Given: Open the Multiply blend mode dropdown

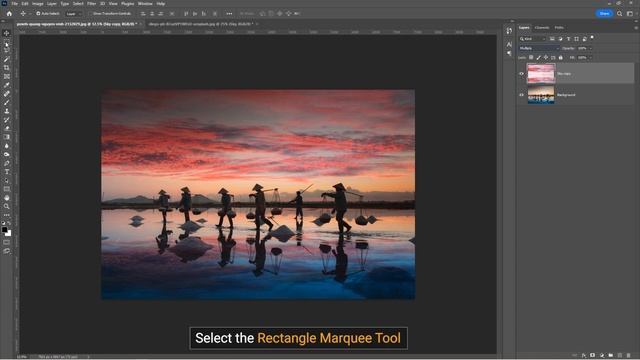Looking at the screenshot, I should point(539,48).
